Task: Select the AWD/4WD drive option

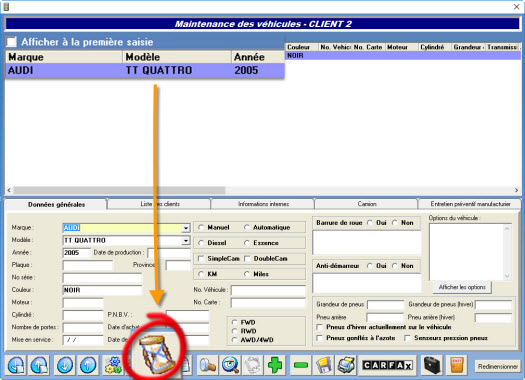Action: point(235,340)
